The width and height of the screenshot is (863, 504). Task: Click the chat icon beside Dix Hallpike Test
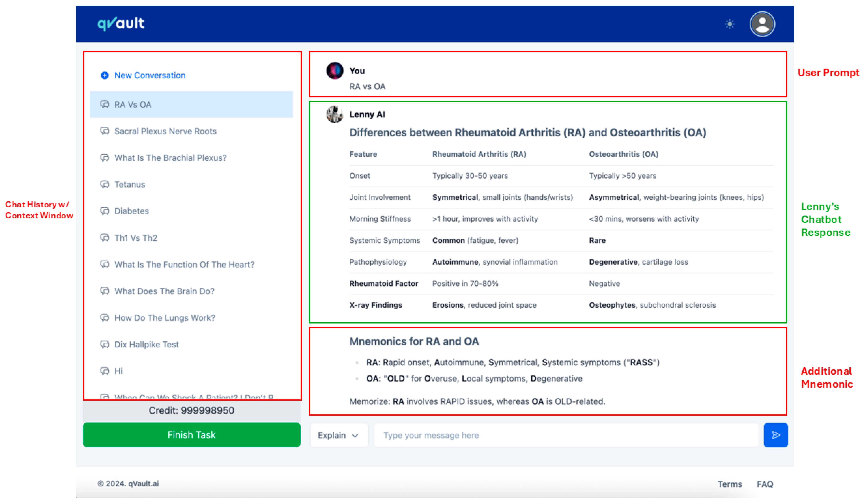105,344
